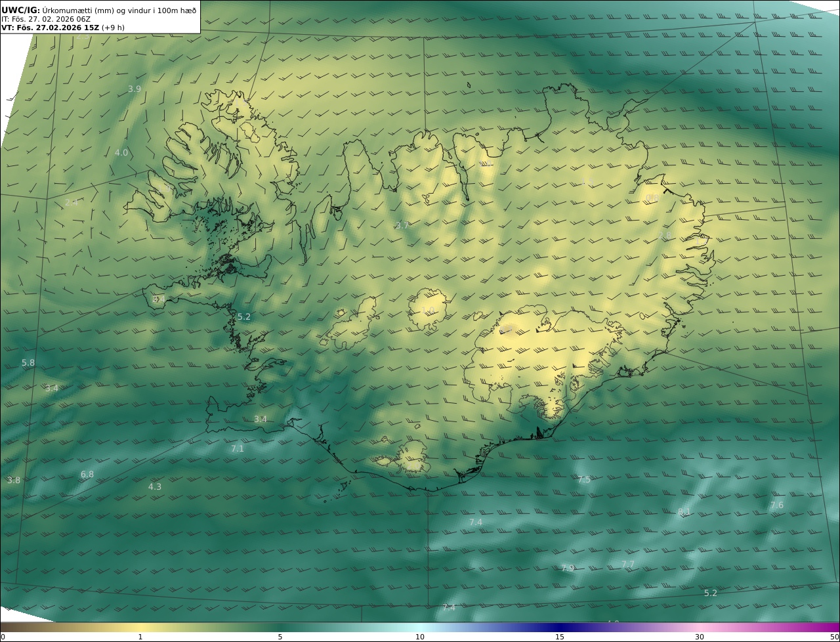Click the 8.1 value label on the map
Screen dimensions: 840x642
pyautogui.click(x=684, y=511)
